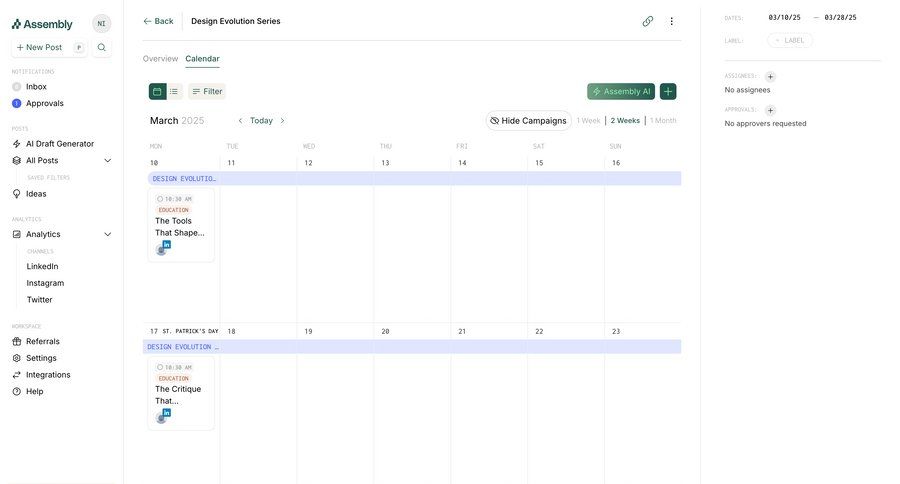Open The Tools That Shape post card

(181, 225)
